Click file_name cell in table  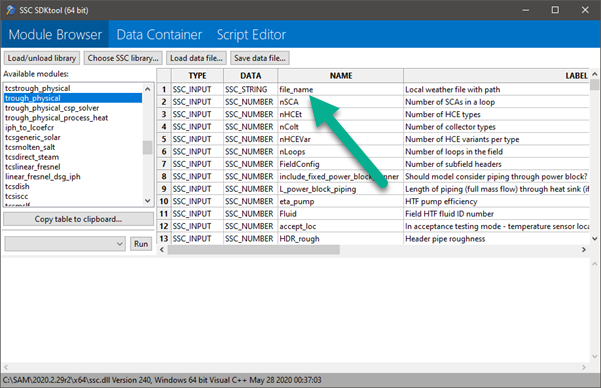(340, 89)
